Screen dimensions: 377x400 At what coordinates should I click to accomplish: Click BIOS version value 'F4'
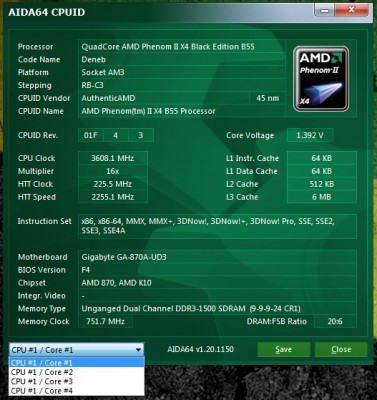tap(86, 270)
